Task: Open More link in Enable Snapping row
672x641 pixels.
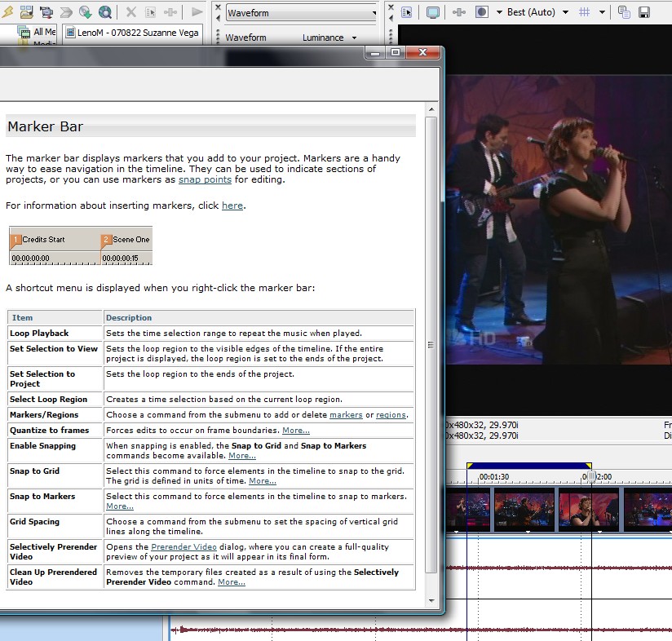Action: (242, 456)
